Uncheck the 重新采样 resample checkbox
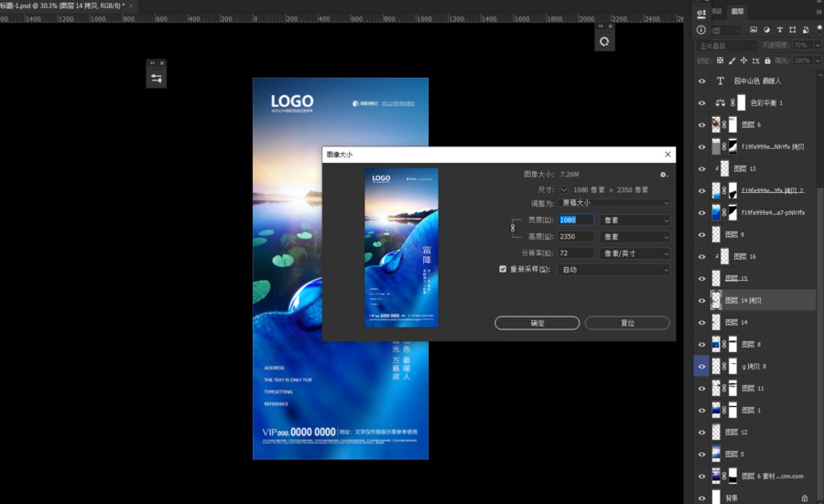Screen dimensions: 824x504 (503, 269)
